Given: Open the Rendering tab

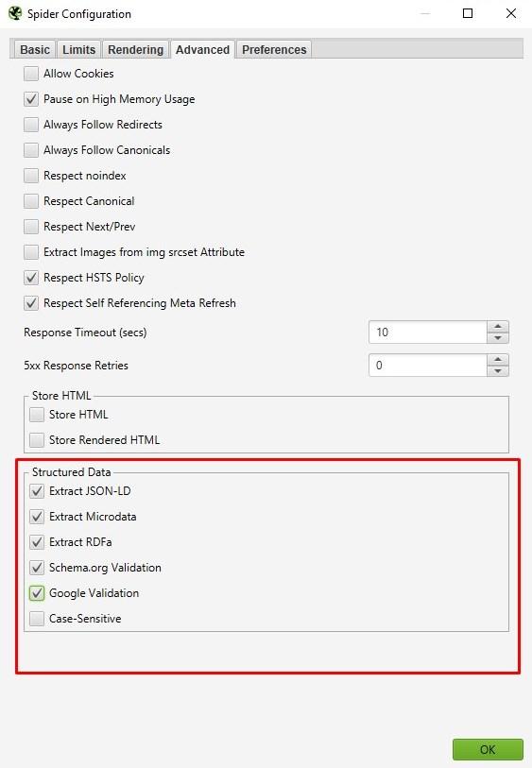Looking at the screenshot, I should (x=136, y=49).
